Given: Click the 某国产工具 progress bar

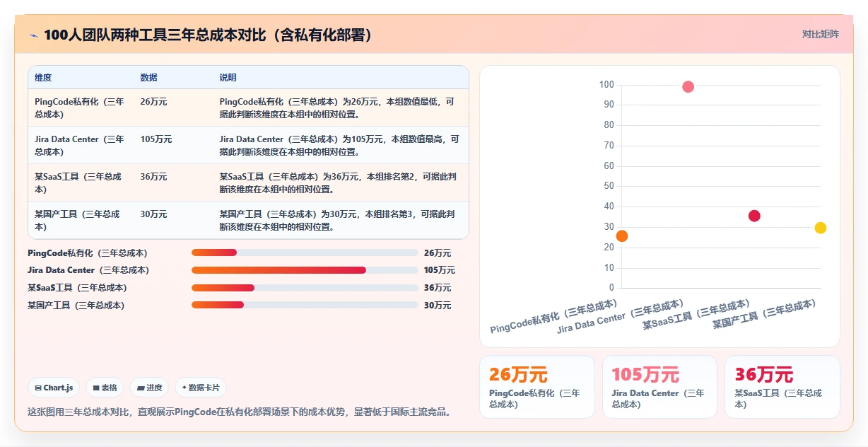Looking at the screenshot, I should click(305, 305).
